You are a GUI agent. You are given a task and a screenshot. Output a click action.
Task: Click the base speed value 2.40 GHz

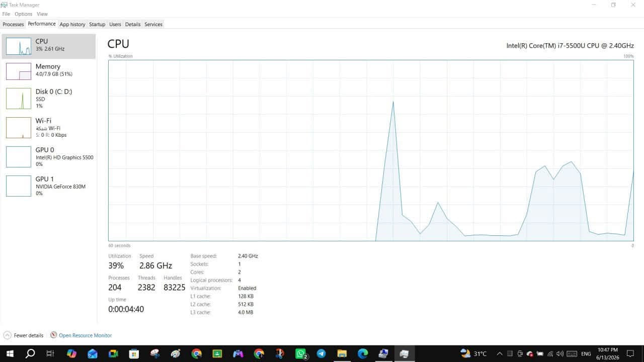248,256
